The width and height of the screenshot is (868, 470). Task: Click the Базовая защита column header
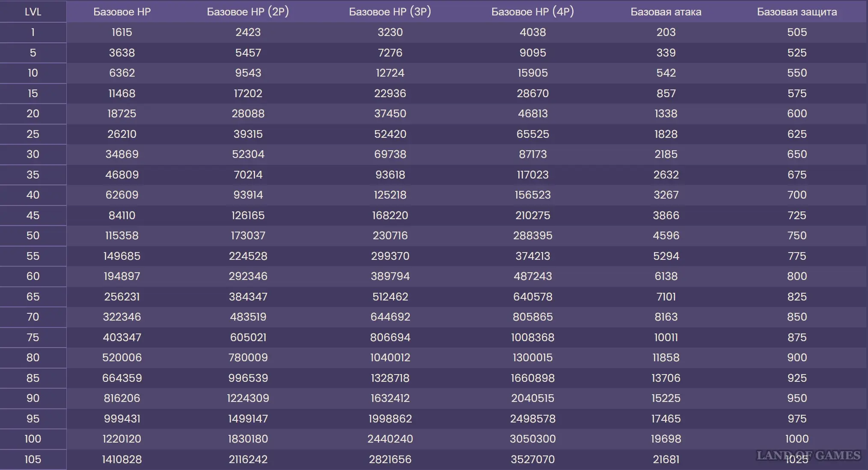point(797,12)
